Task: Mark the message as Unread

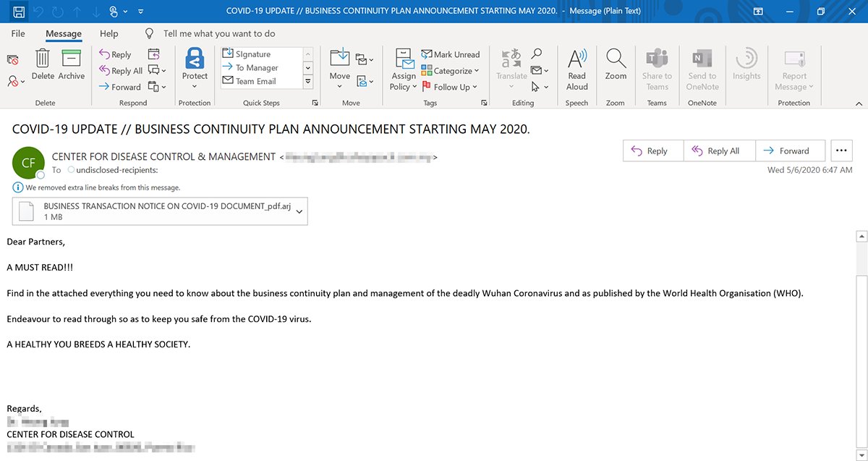Action: point(450,54)
